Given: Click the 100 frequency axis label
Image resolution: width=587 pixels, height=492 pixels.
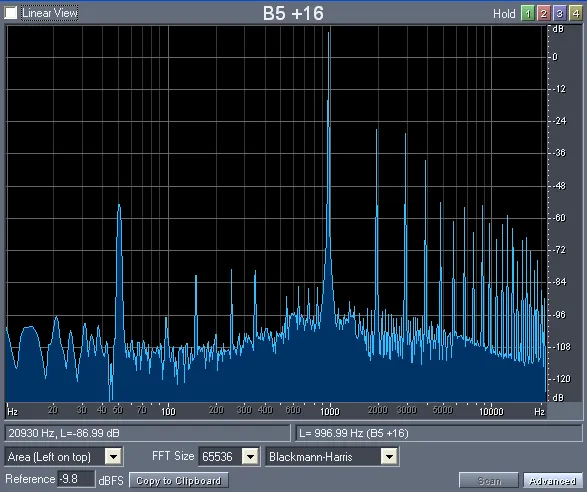Looking at the screenshot, I should [x=168, y=411].
